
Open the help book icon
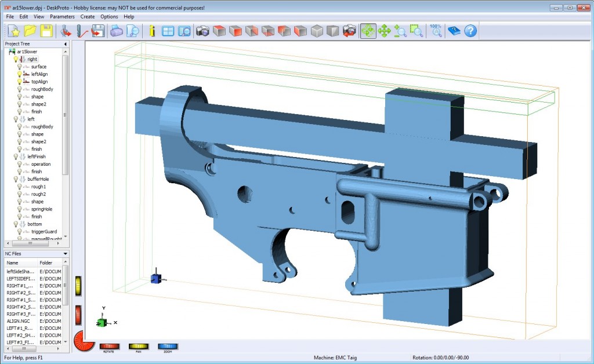455,31
